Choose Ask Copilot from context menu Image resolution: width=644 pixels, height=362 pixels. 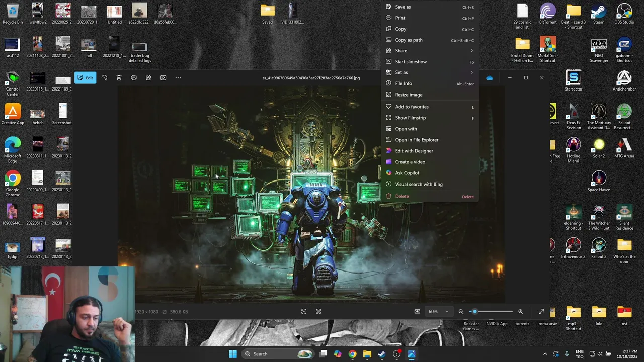[x=430, y=173]
